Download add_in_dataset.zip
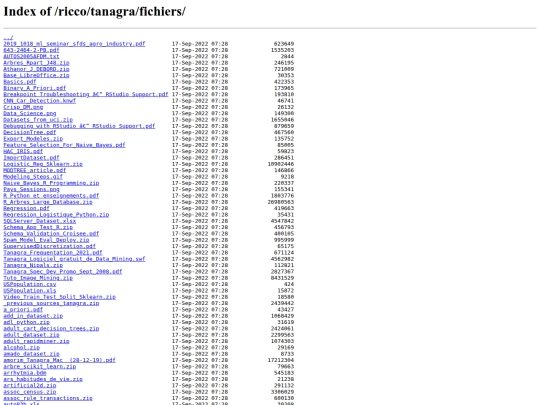This screenshot has width=540, height=405. pos(33,316)
